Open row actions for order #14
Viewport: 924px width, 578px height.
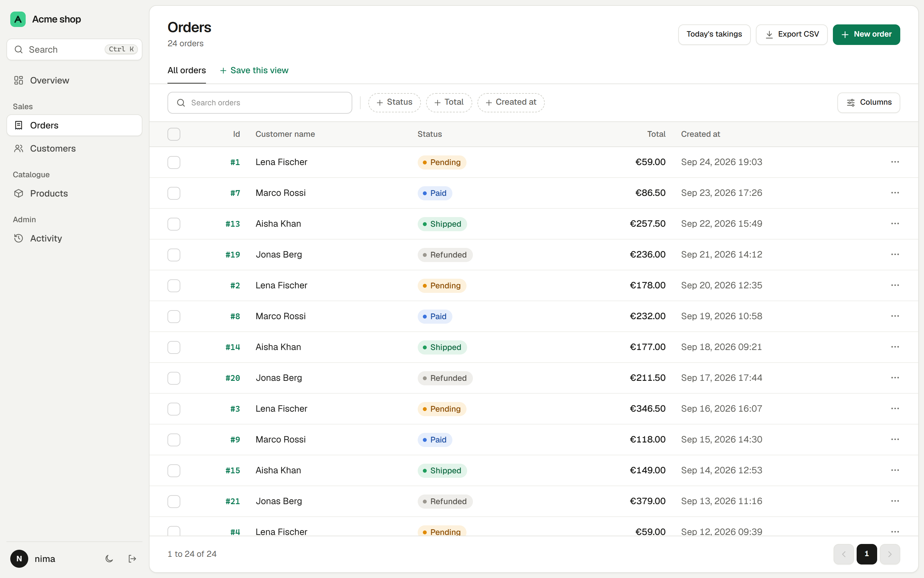[x=895, y=347]
